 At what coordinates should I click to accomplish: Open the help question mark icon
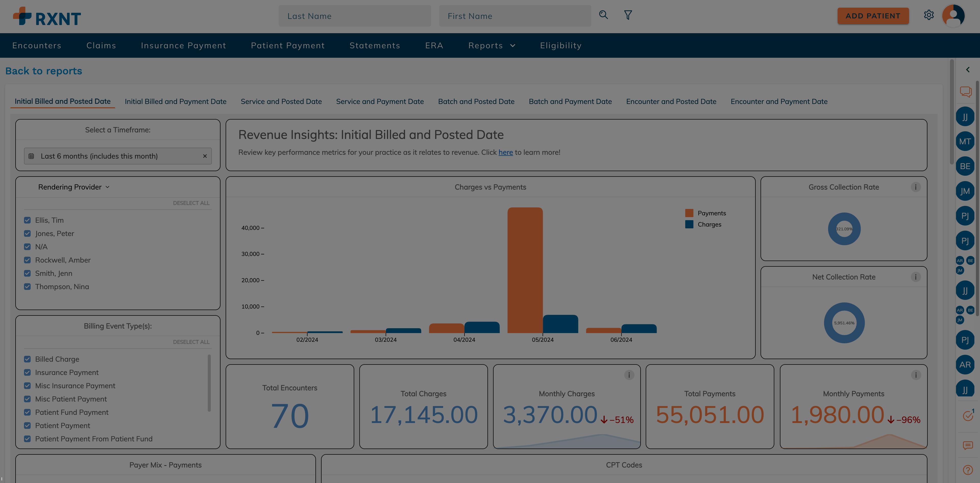click(x=967, y=470)
